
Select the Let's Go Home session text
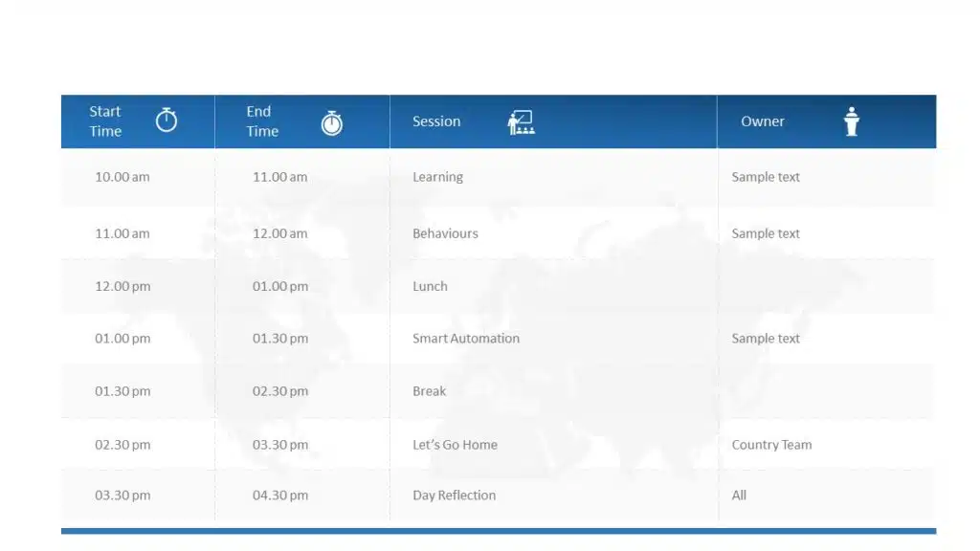(455, 445)
